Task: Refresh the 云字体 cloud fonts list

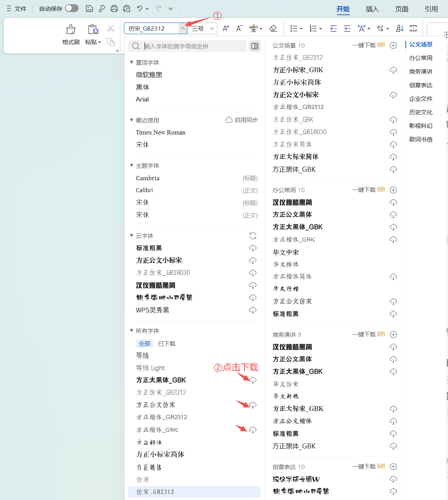Action: (x=253, y=236)
